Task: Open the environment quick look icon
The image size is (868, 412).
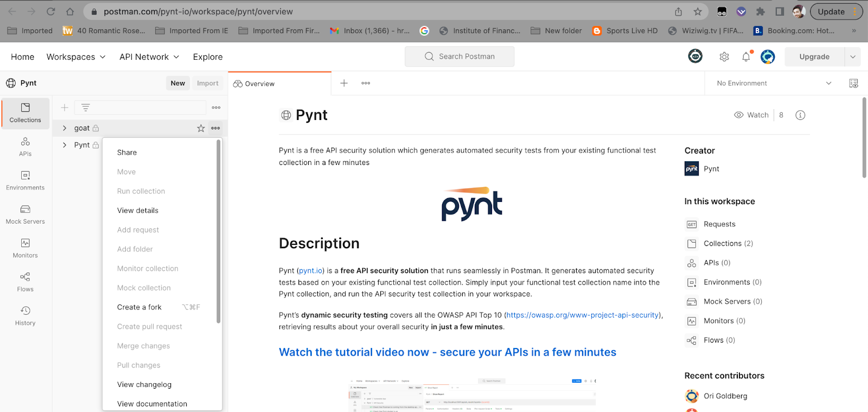Action: click(853, 83)
